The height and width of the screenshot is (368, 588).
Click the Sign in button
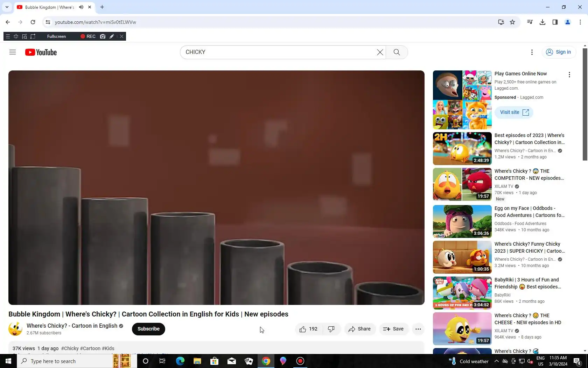559,52
